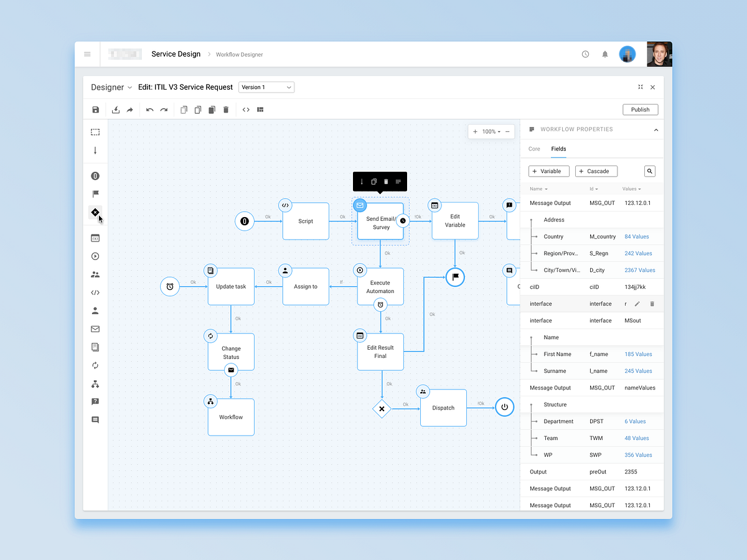Save the workflow using the disk icon
The height and width of the screenshot is (560, 747).
point(95,110)
